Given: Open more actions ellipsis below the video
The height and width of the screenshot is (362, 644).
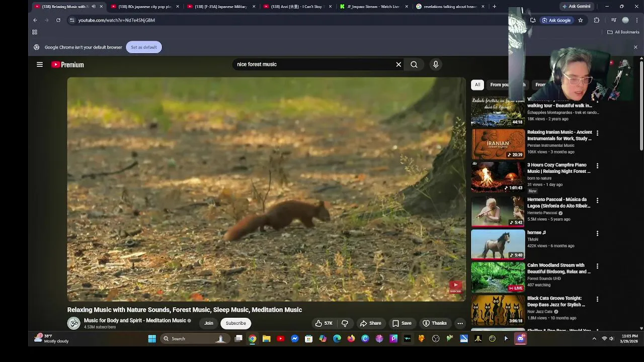Looking at the screenshot, I should click(x=460, y=323).
